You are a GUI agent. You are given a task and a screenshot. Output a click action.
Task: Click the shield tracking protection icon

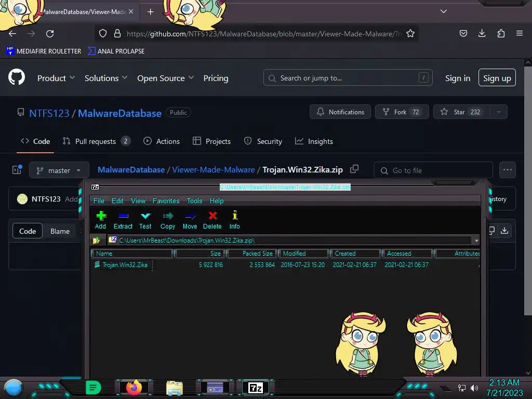pos(103,33)
